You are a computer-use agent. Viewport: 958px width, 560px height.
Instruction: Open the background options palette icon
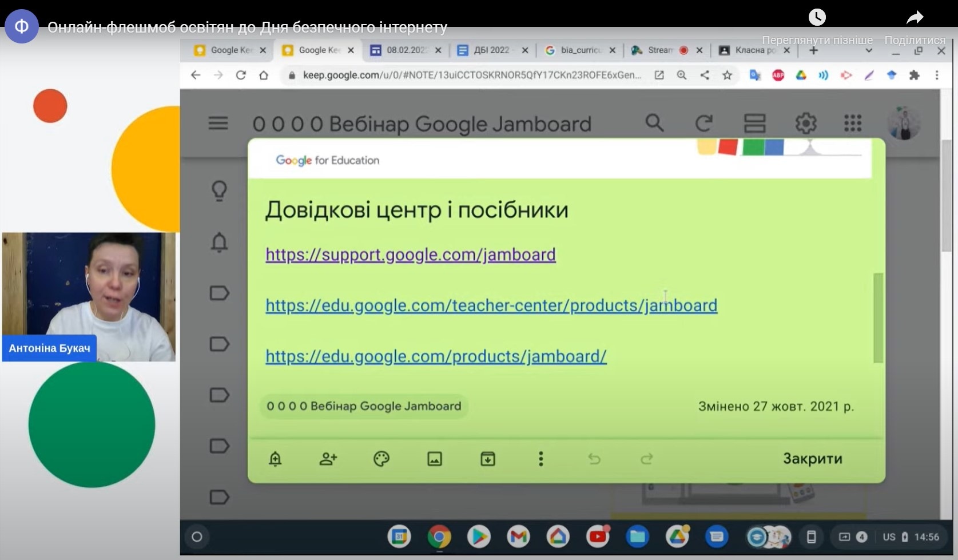coord(381,459)
